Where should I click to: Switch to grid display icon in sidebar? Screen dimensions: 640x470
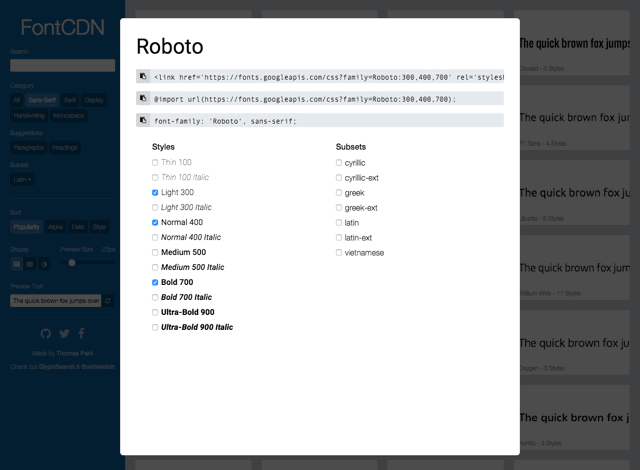pyautogui.click(x=17, y=264)
